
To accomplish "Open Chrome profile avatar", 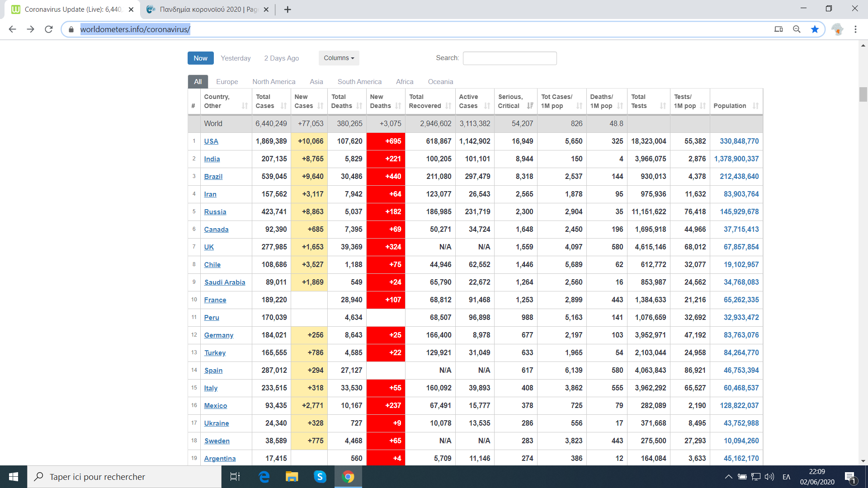I will pyautogui.click(x=837, y=29).
